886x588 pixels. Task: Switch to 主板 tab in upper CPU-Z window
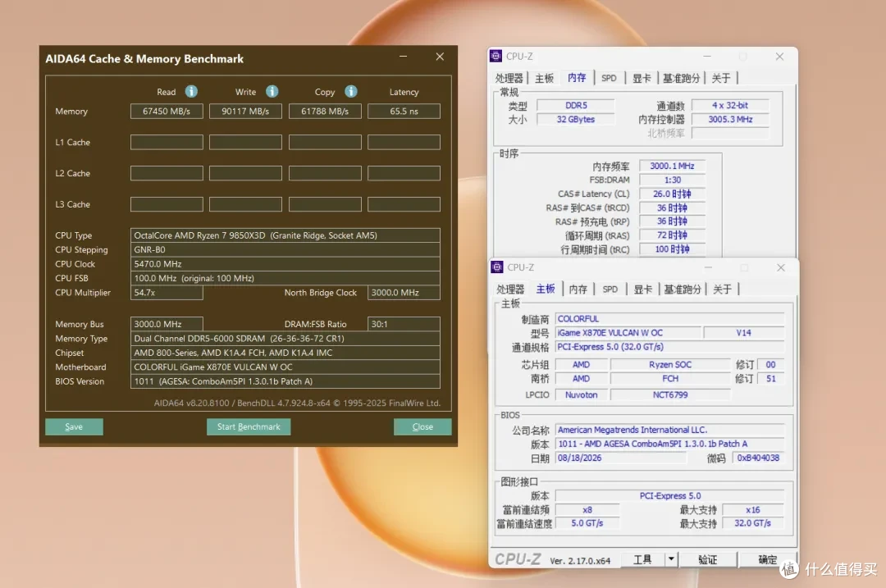pyautogui.click(x=544, y=78)
